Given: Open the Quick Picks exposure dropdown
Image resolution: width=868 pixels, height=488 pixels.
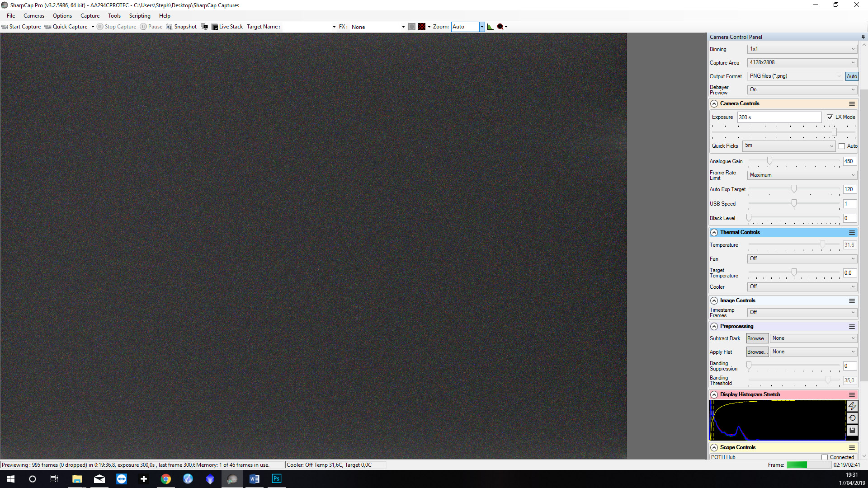Looking at the screenshot, I should (x=789, y=146).
